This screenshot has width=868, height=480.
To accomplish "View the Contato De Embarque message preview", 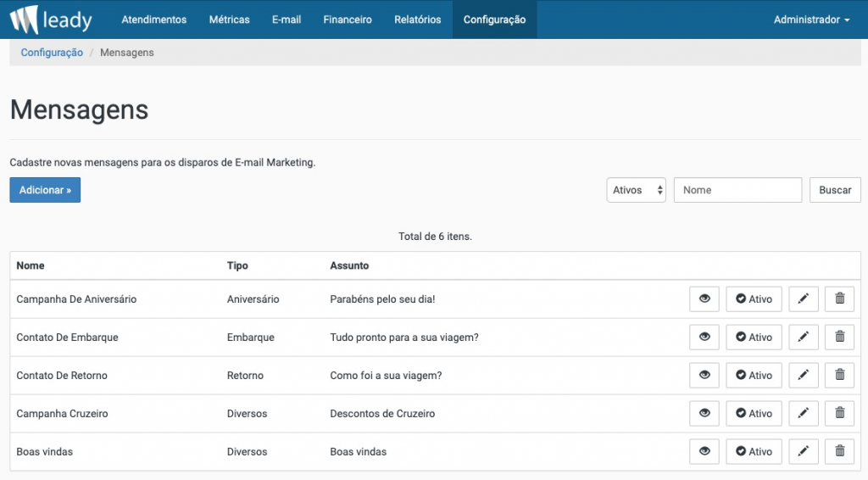I will [704, 338].
